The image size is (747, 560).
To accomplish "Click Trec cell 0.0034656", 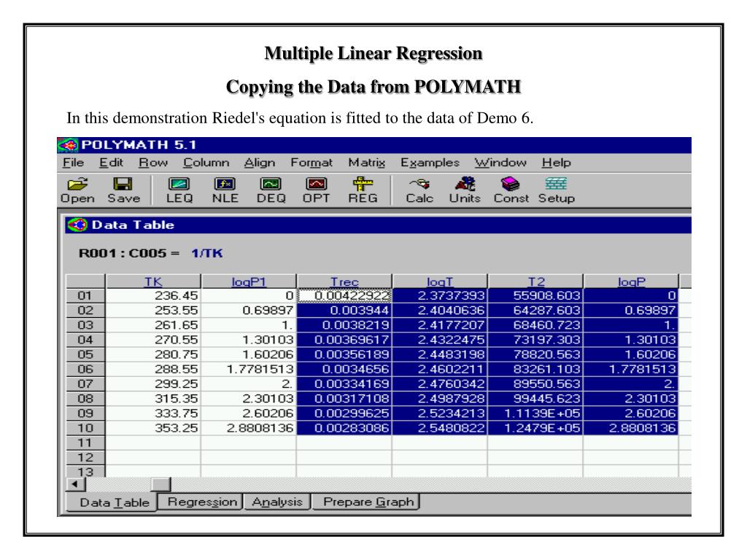I will [x=344, y=369].
